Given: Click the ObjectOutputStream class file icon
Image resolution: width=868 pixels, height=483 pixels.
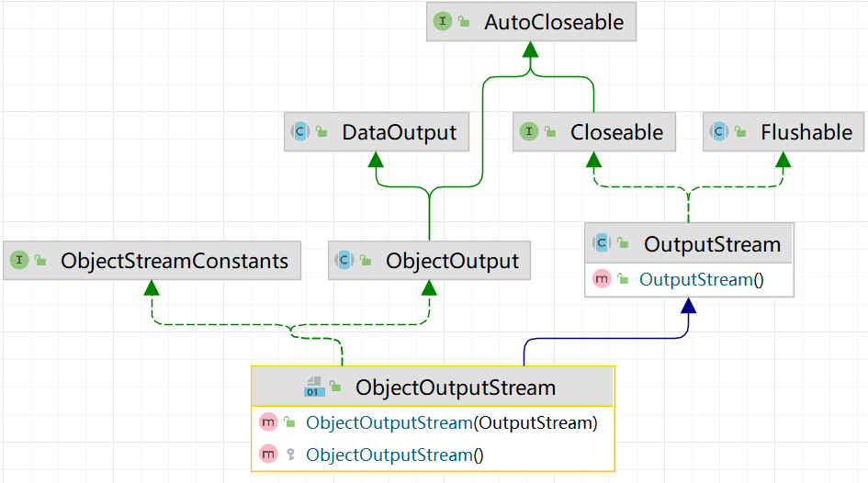Looking at the screenshot, I should click(x=312, y=387).
